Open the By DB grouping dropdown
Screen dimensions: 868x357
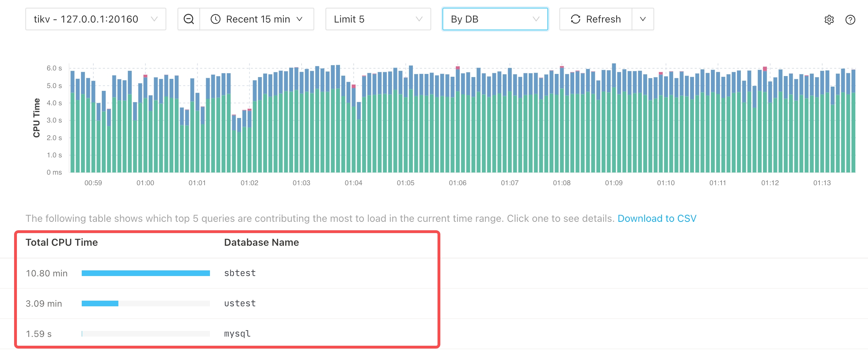[x=495, y=19]
